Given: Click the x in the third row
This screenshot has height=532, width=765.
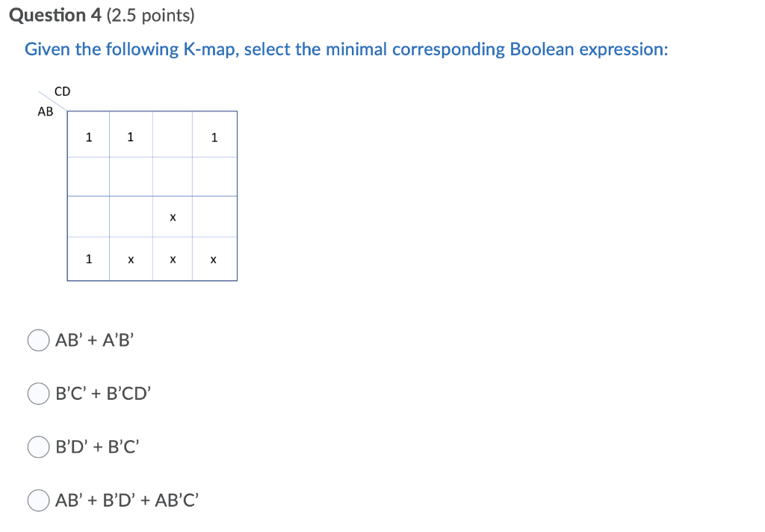Looking at the screenshot, I should point(173,217).
